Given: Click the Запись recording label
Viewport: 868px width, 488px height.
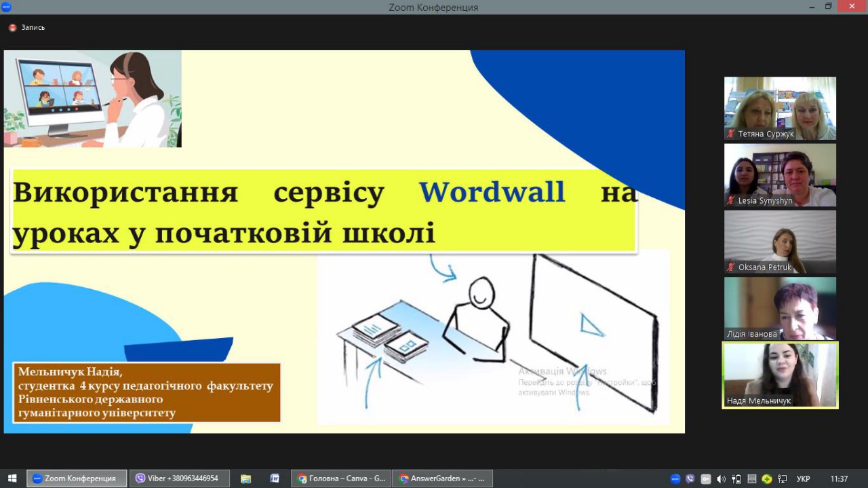Looking at the screenshot, I should [33, 28].
